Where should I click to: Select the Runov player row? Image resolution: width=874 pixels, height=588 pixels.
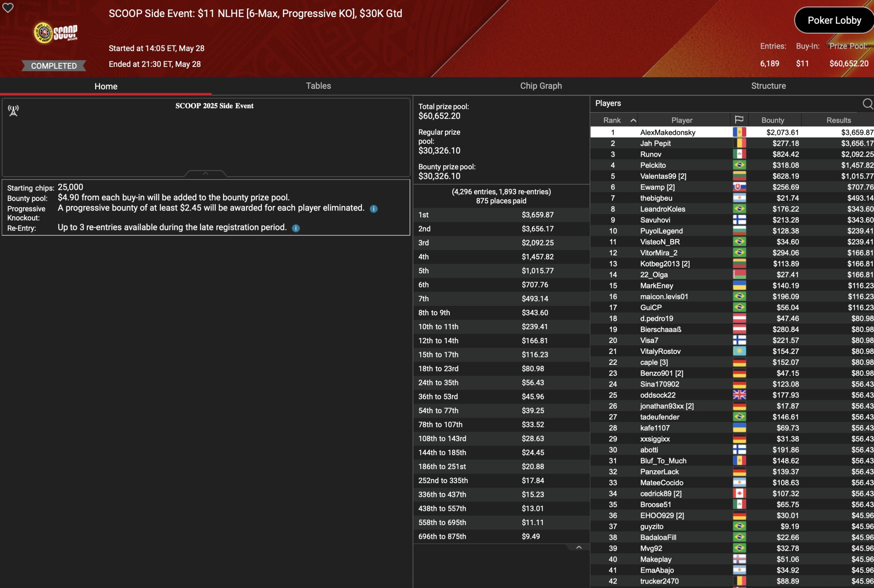[x=650, y=154]
